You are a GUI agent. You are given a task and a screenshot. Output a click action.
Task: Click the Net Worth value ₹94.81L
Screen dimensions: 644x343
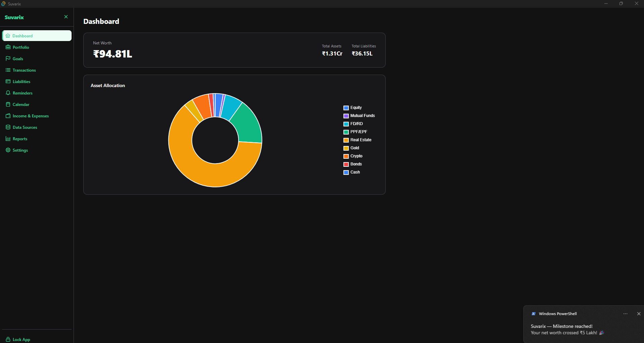113,54
